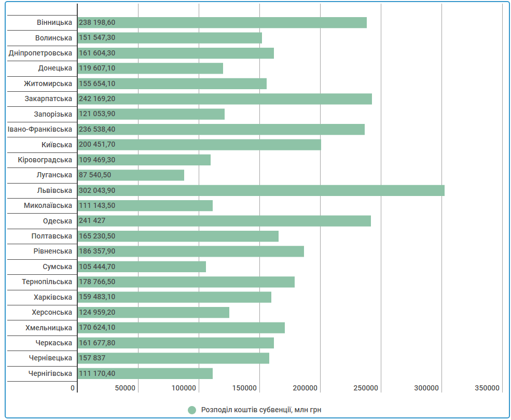The width and height of the screenshot is (511, 420).
Task: Click the 350000 axis tick label
Action: point(488,388)
